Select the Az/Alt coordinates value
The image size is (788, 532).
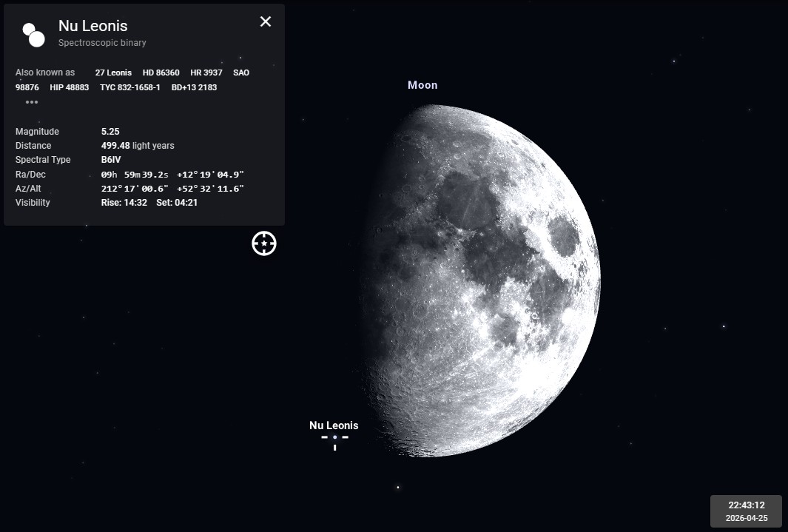[x=172, y=189]
